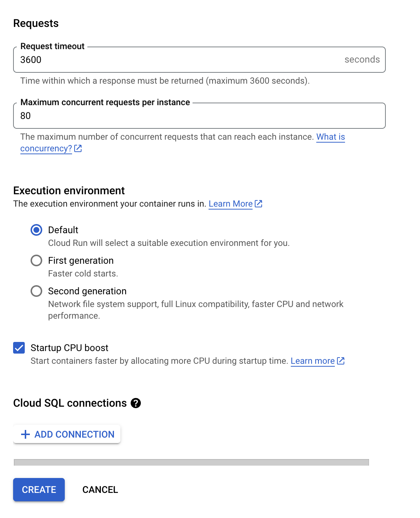Click ADD CONNECTION under Cloud SQL connections
The image size is (420, 518).
point(67,434)
